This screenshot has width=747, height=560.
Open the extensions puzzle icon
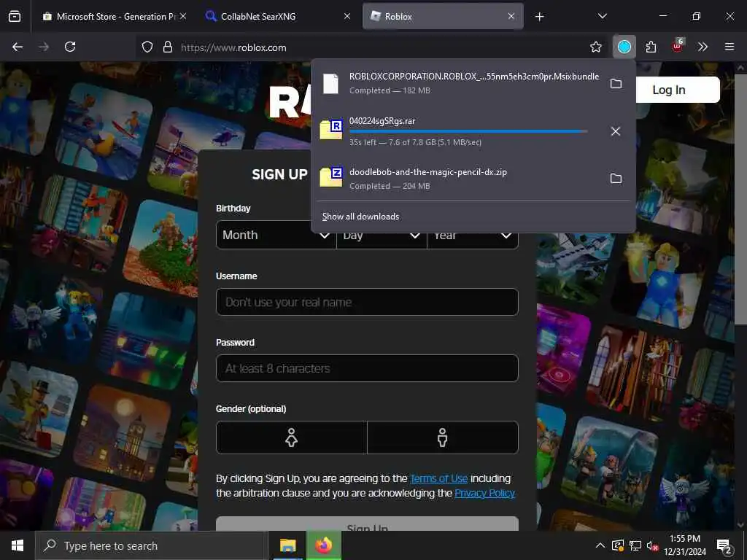tap(651, 47)
